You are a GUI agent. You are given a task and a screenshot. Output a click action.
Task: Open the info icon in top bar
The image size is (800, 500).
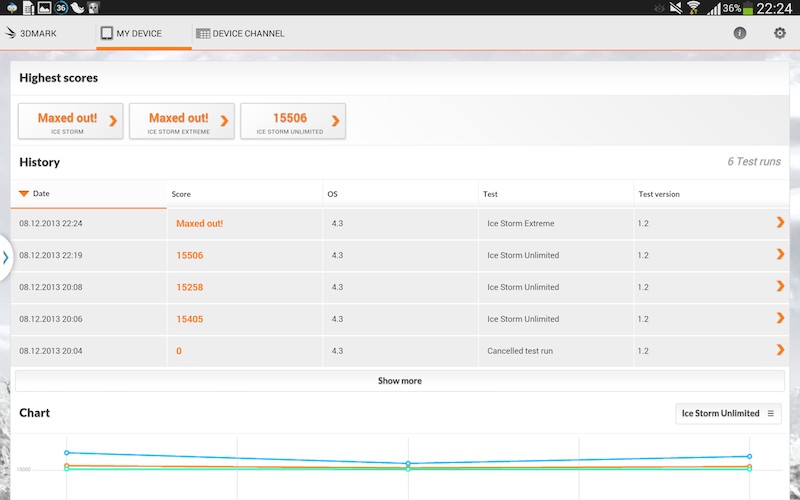coord(739,33)
